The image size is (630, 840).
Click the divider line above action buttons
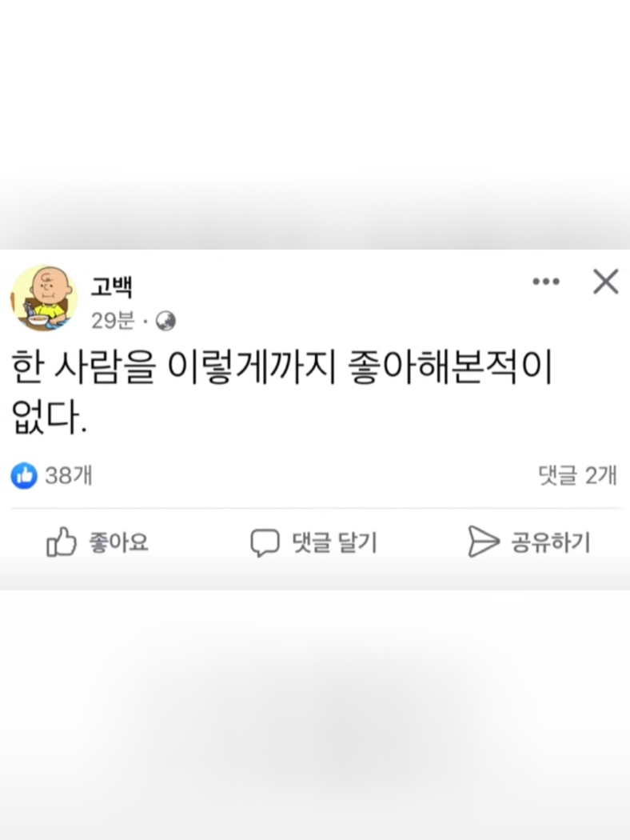coord(316,507)
